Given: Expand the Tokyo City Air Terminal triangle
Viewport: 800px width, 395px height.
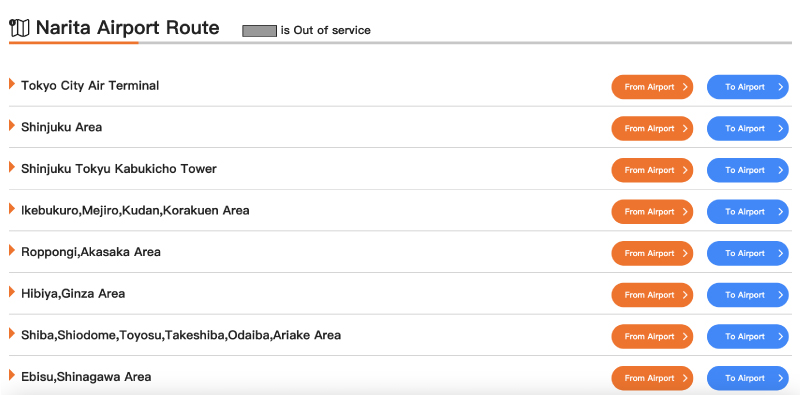Looking at the screenshot, I should pos(12,84).
